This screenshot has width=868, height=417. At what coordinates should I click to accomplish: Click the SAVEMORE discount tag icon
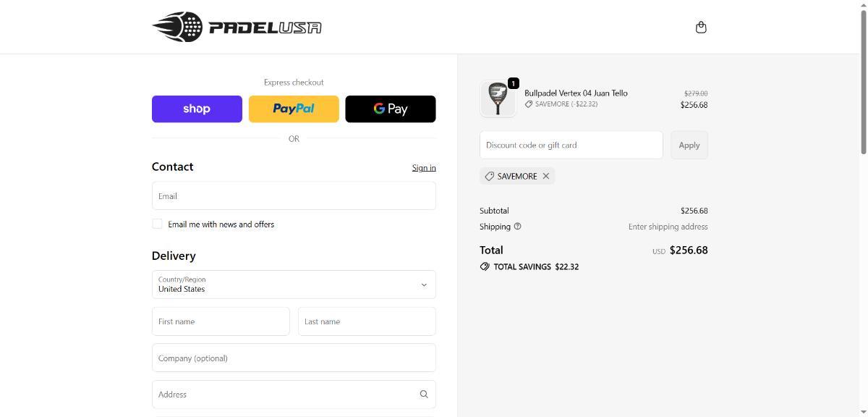click(490, 176)
